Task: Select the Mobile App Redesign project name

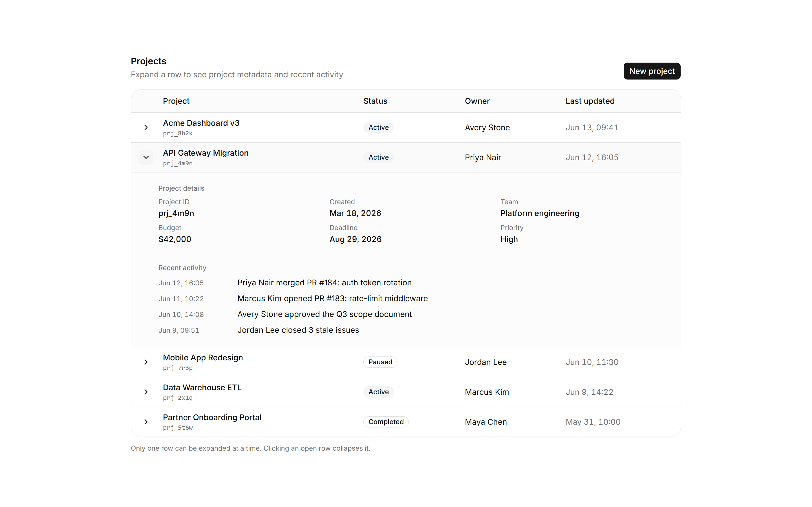Action: [203, 358]
